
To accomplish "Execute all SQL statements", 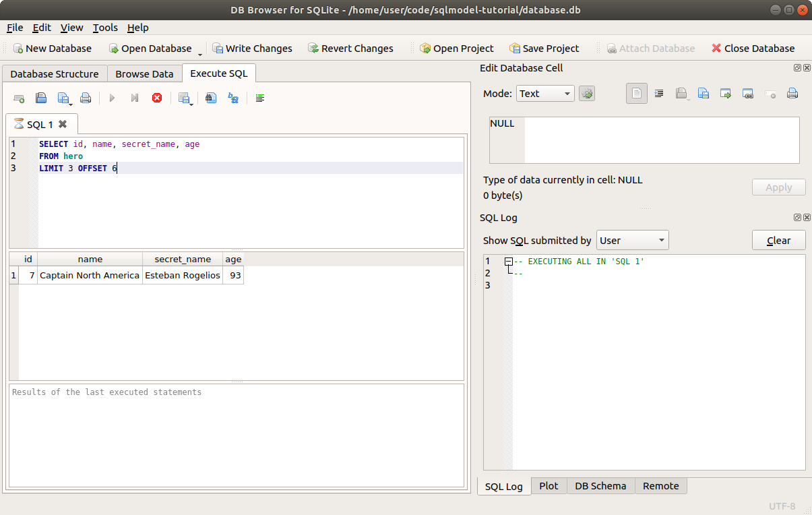I will click(x=112, y=98).
